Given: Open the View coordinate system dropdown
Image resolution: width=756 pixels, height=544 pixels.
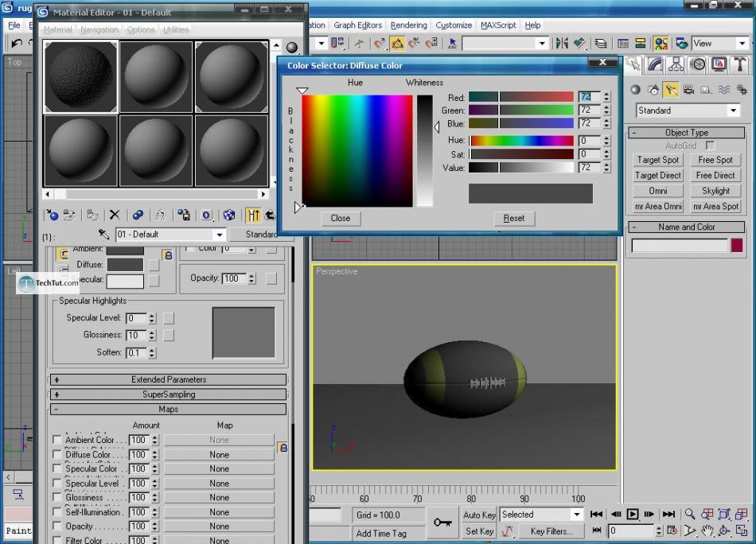Looking at the screenshot, I should tap(742, 44).
